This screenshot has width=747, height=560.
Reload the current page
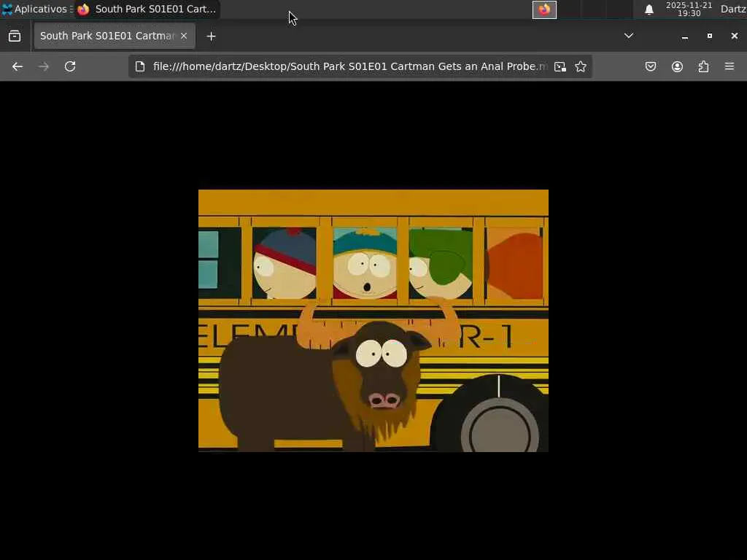click(70, 66)
